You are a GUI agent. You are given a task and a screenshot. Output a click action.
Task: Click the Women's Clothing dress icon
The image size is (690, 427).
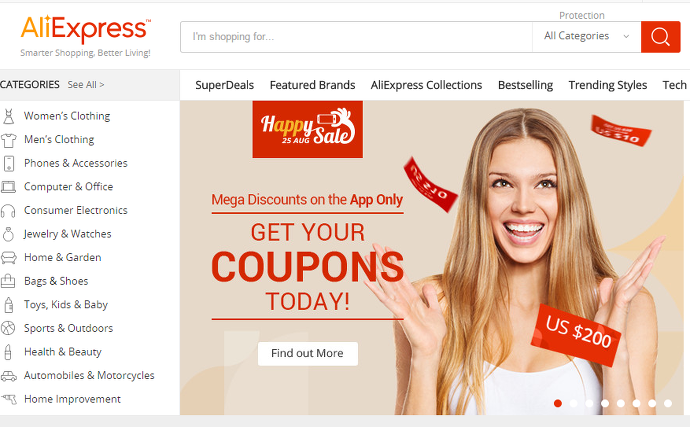[x=8, y=116]
